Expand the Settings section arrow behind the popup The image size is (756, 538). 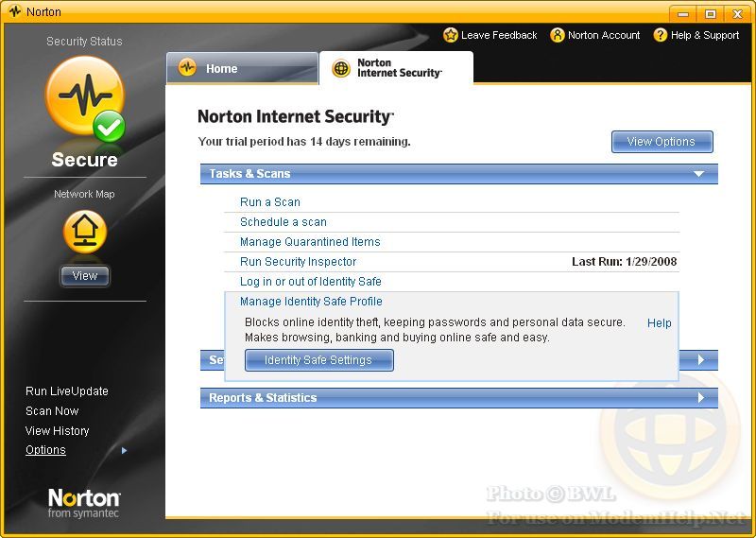701,360
